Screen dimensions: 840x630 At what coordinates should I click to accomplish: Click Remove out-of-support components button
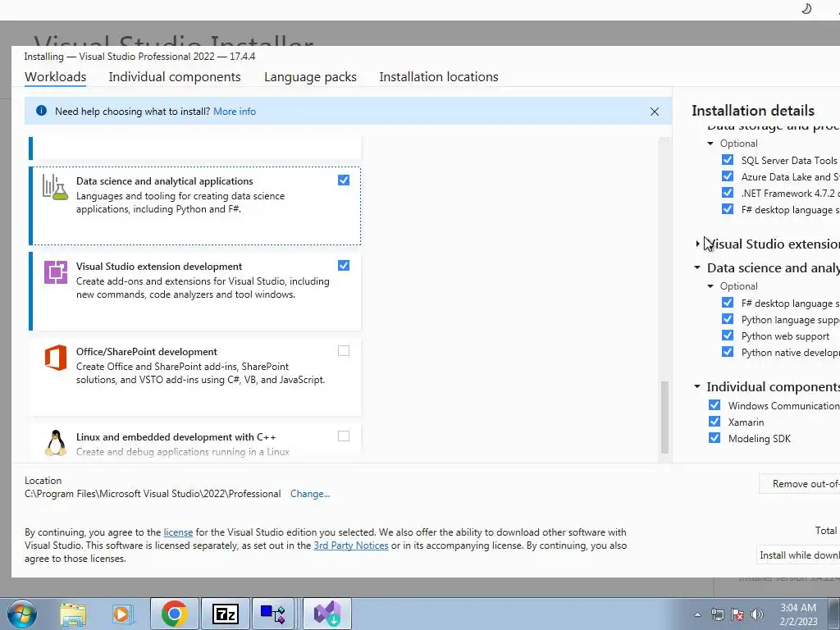click(800, 484)
